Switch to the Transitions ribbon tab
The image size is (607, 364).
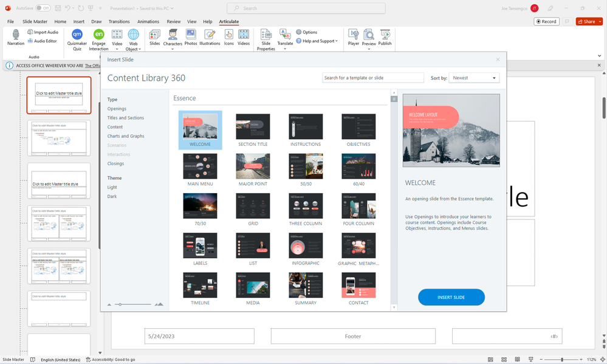point(119,21)
